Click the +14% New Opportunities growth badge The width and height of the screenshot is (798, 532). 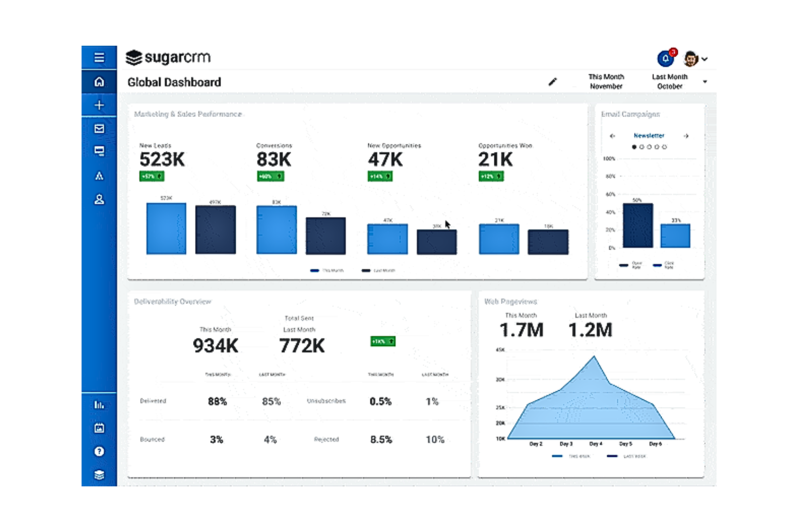pyautogui.click(x=380, y=176)
